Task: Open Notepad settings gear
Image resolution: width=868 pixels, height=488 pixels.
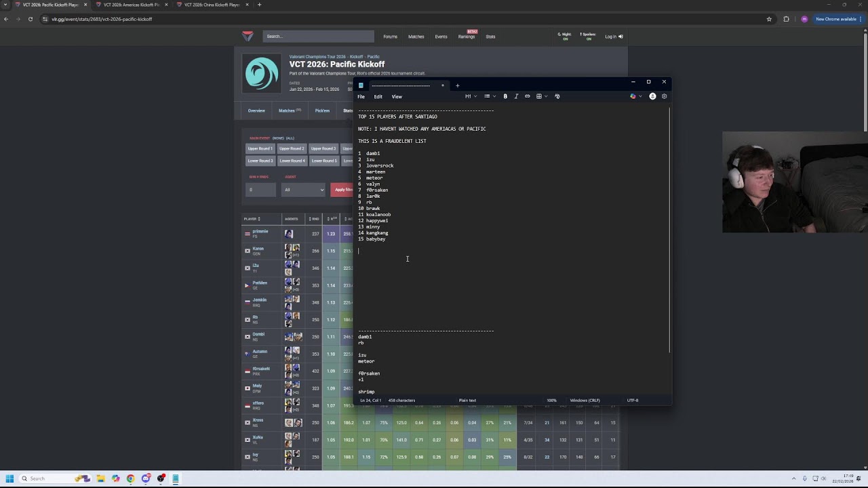Action: point(664,96)
